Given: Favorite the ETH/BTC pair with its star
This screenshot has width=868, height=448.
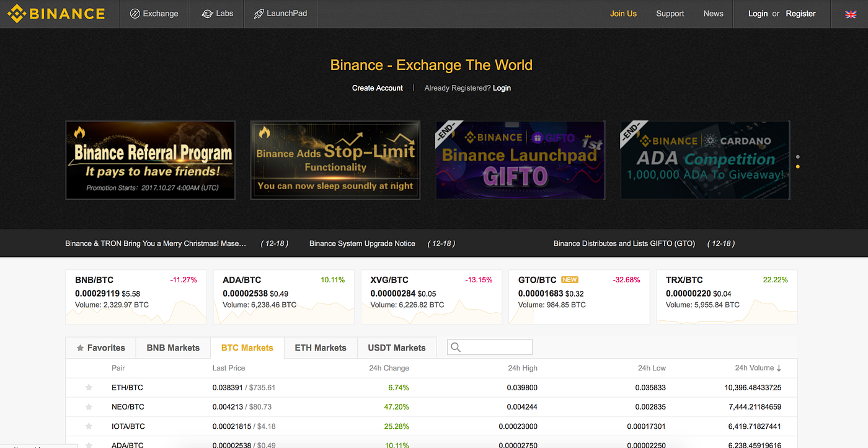Looking at the screenshot, I should (89, 388).
